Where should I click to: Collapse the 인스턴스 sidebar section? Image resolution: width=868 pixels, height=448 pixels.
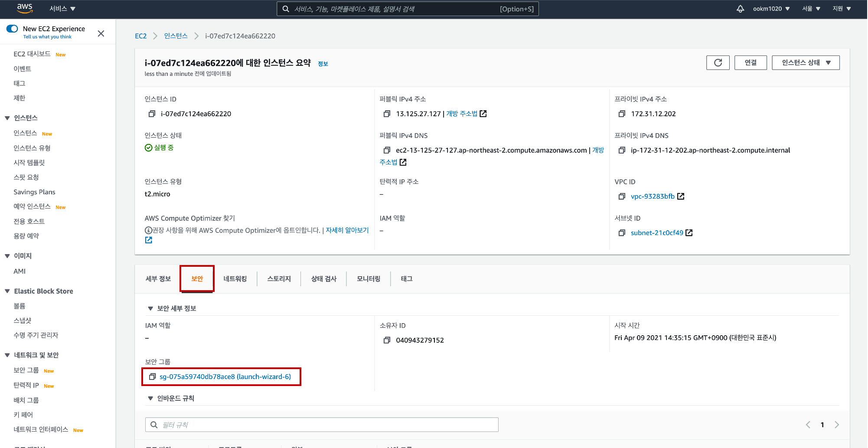coord(7,118)
